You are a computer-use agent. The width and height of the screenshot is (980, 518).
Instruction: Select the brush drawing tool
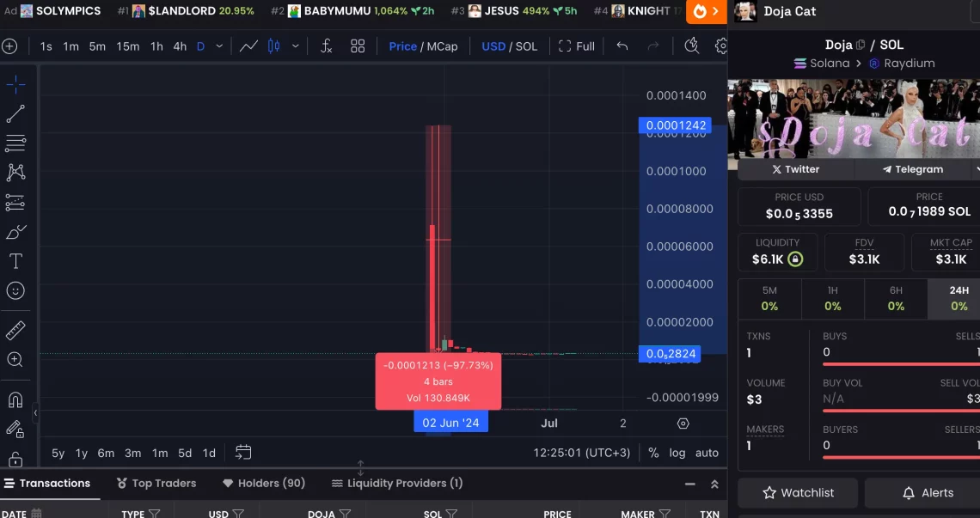click(15, 232)
